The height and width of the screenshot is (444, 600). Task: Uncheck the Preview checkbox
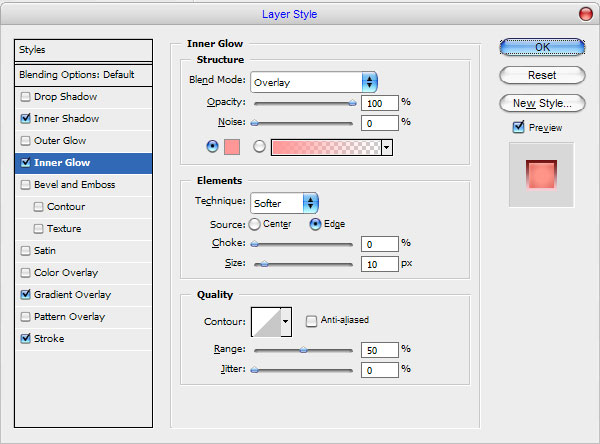point(518,127)
